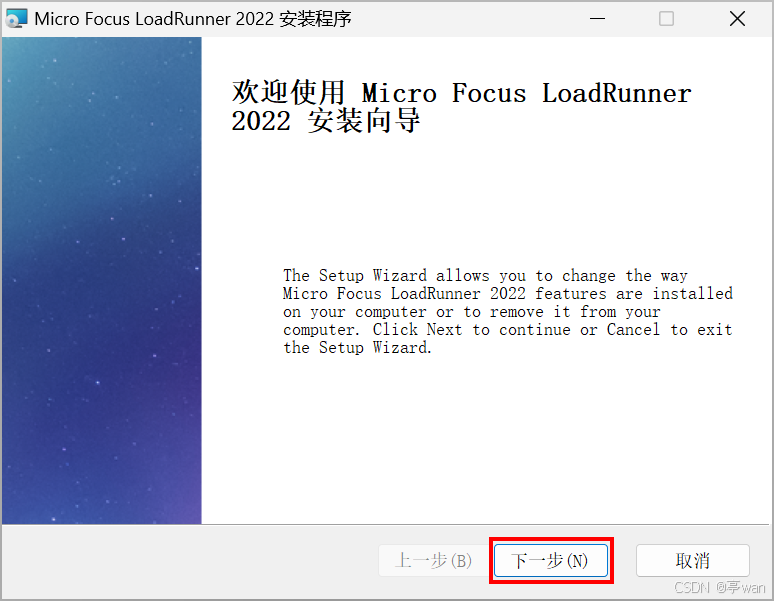Close the installer with the X button
The image size is (774, 601).
(x=737, y=19)
